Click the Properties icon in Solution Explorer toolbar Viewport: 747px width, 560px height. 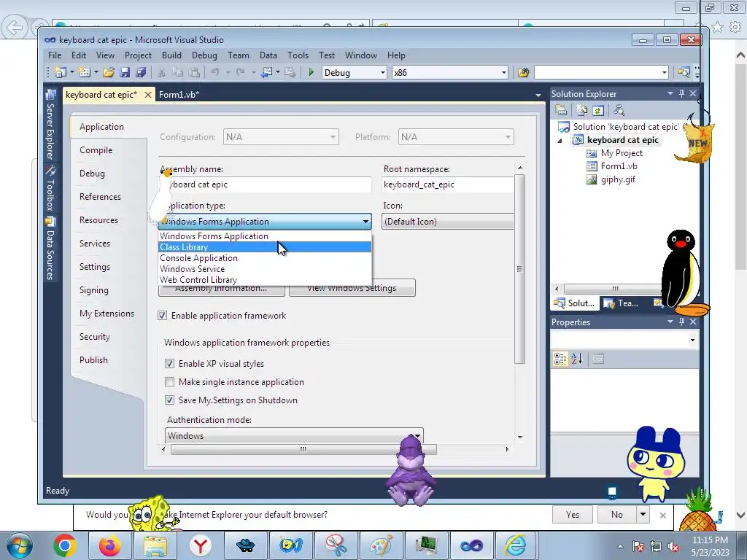(x=561, y=111)
